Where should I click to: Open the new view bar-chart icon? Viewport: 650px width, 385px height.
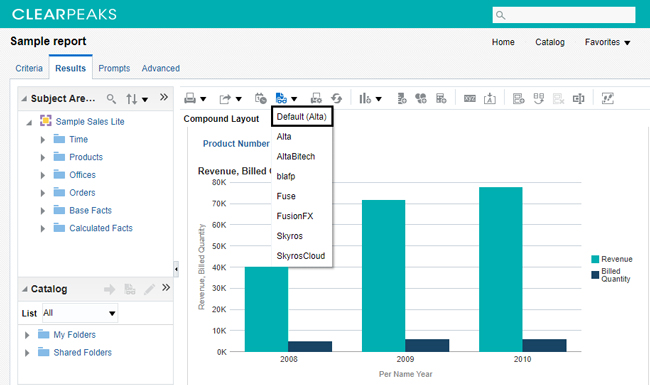tap(365, 98)
